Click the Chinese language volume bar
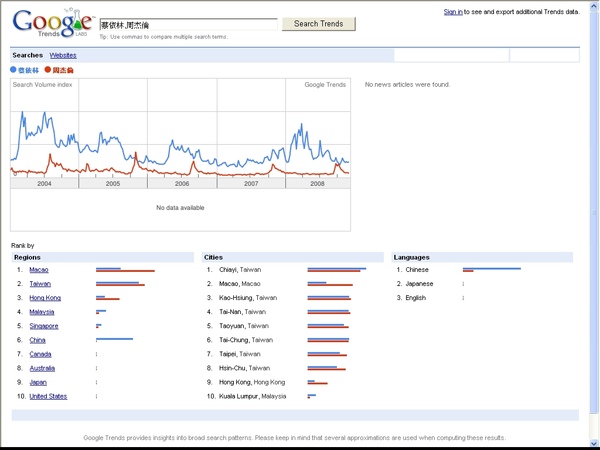Screen dimensions: 600x450 pos(492,270)
